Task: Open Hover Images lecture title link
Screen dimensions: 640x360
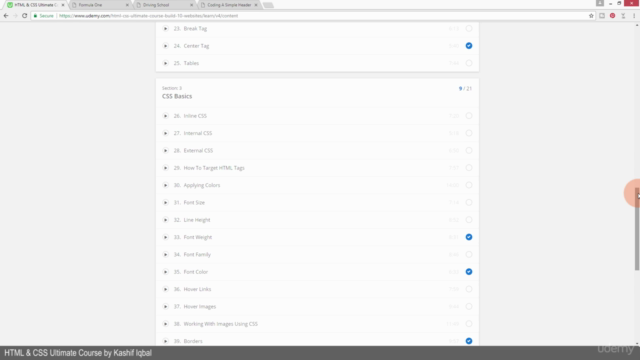Action: coord(200,307)
